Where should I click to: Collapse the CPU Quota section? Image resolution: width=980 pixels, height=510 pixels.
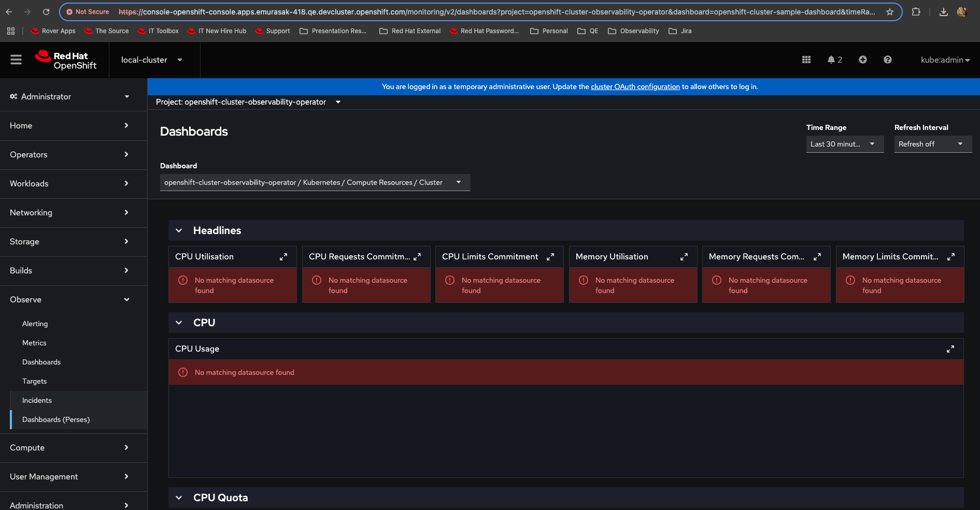pos(179,498)
